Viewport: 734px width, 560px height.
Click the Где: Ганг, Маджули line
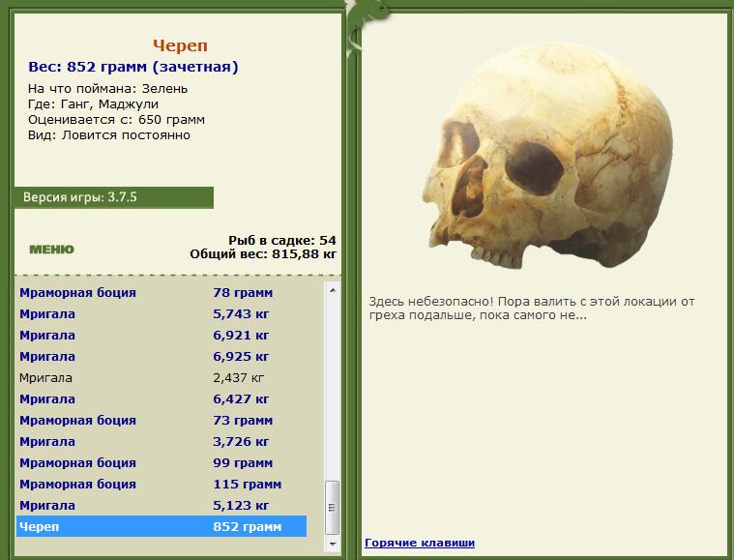pos(93,103)
